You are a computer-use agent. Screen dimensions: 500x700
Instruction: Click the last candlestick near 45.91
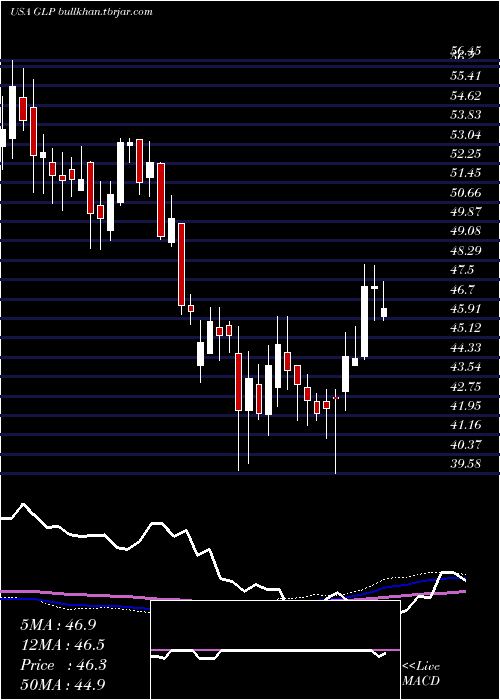pyautogui.click(x=383, y=312)
